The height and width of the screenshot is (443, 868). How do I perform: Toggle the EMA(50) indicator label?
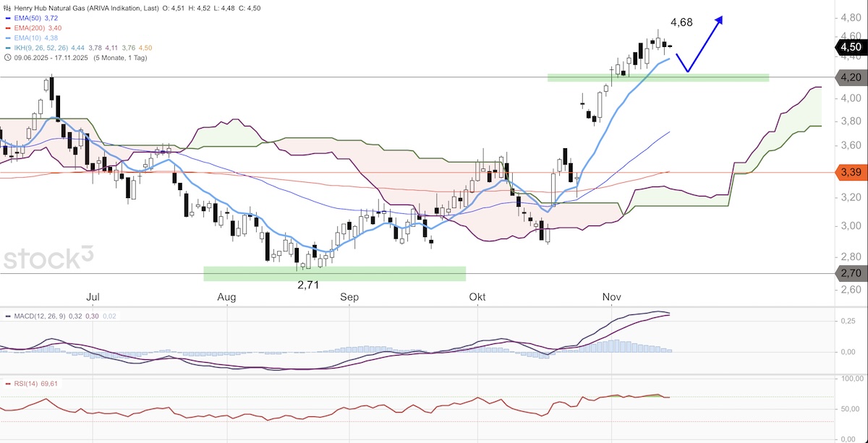click(27, 17)
